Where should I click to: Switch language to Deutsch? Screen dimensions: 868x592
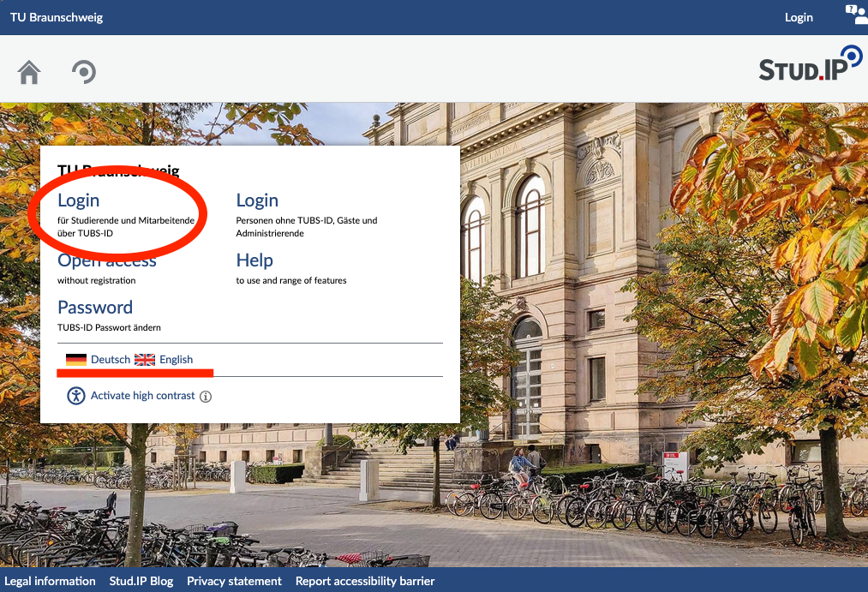click(111, 360)
